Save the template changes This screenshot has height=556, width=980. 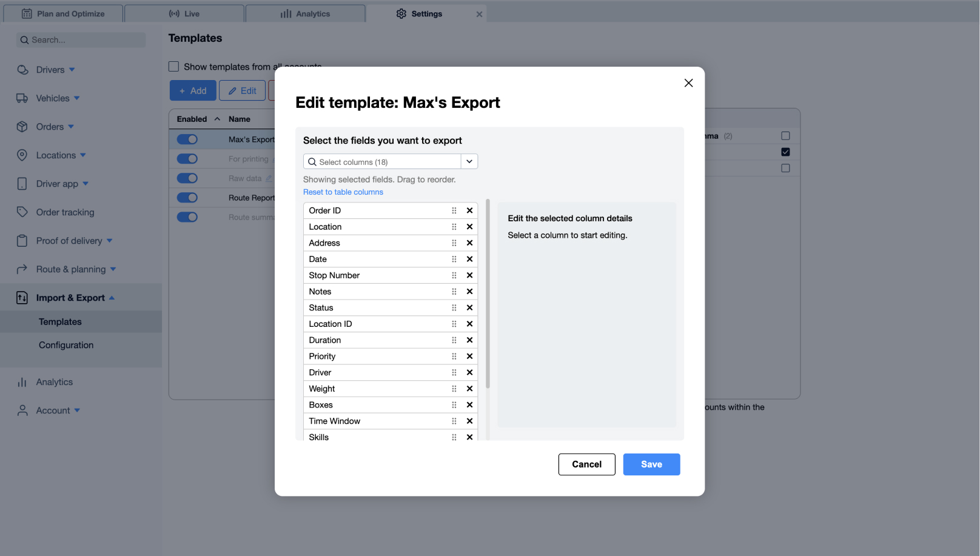pyautogui.click(x=651, y=464)
